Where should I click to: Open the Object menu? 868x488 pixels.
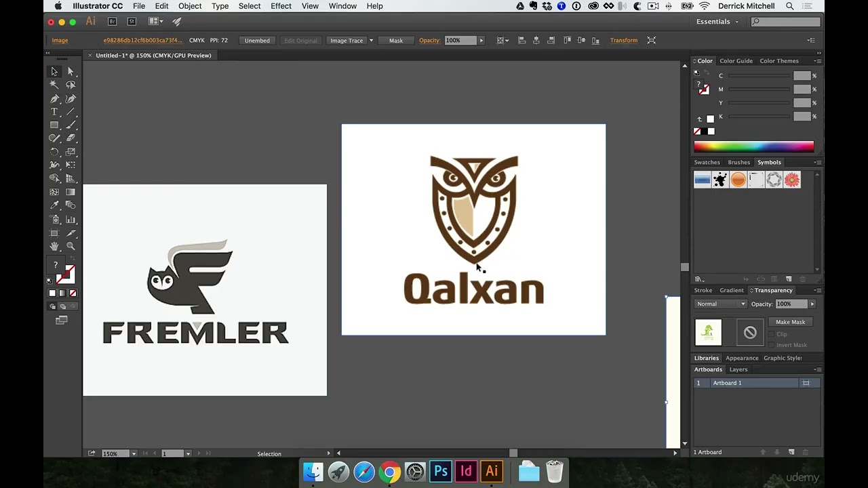click(x=190, y=6)
